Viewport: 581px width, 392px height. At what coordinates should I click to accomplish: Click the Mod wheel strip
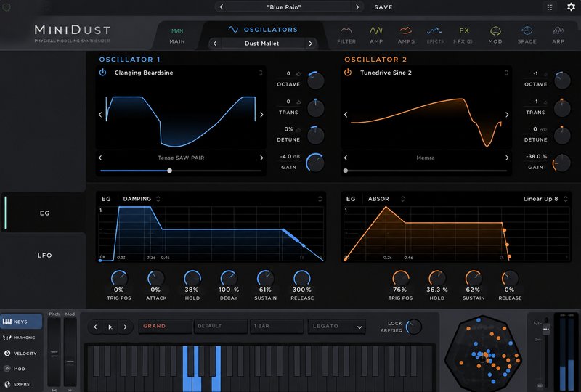70,352
